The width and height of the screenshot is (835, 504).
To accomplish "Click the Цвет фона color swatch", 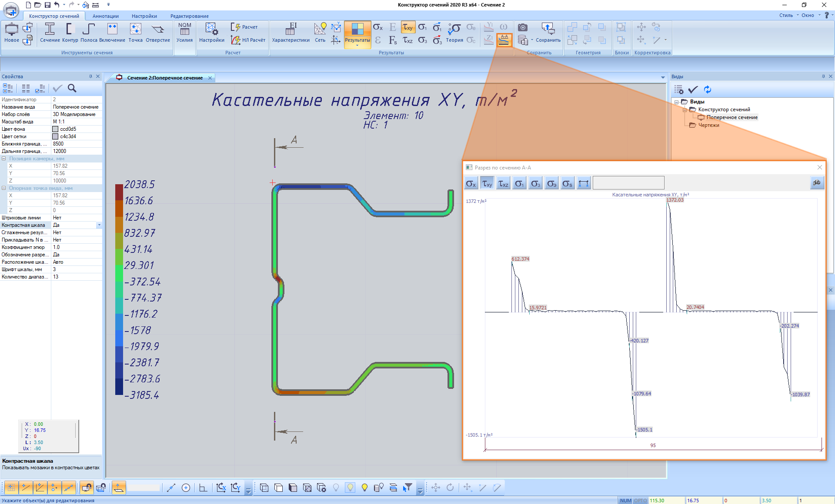I will click(x=55, y=129).
